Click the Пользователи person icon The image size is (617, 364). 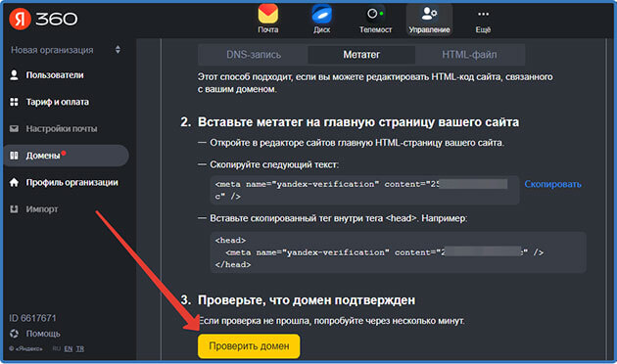tap(14, 75)
